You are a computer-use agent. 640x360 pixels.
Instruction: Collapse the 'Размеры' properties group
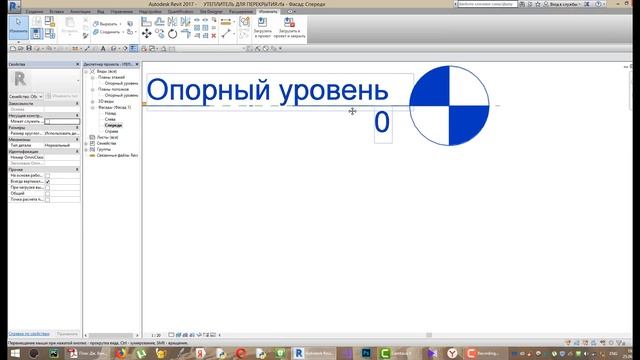[77, 128]
